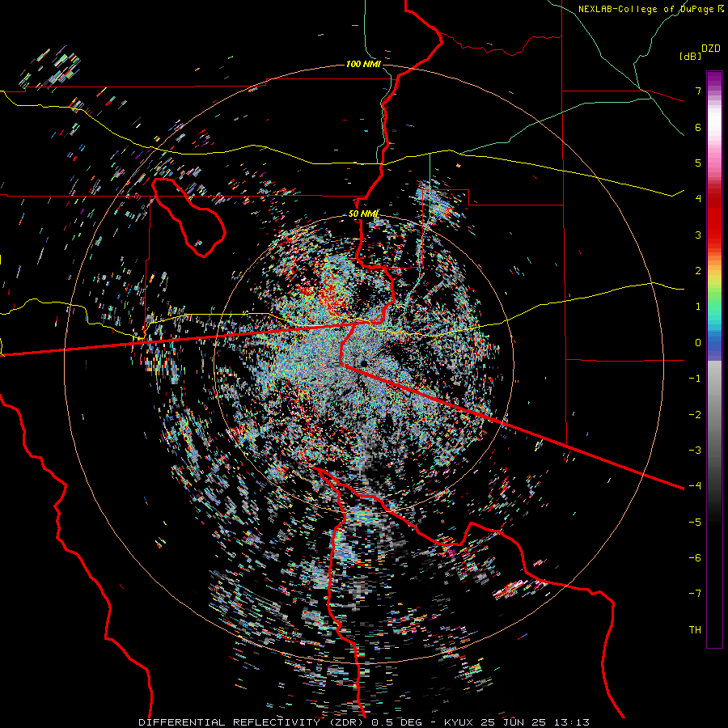Image resolution: width=728 pixels, height=728 pixels.
Task: Click the 1 value on color scale
Action: (698, 307)
